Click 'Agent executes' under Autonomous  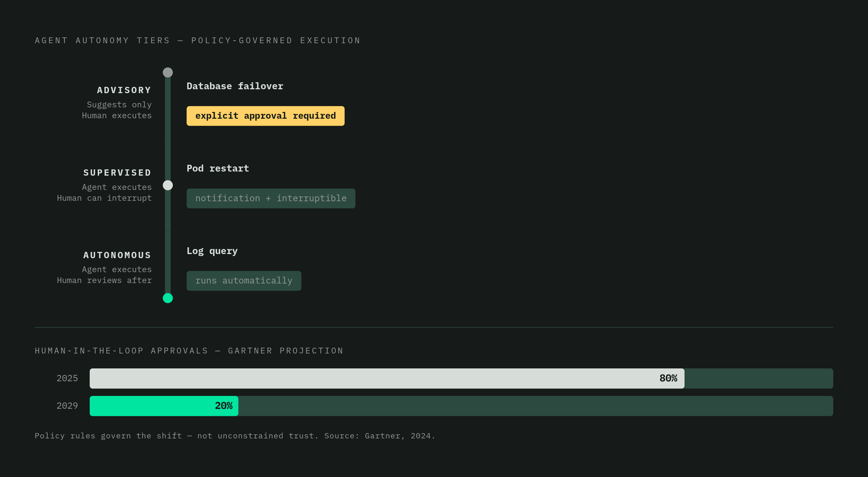click(117, 270)
